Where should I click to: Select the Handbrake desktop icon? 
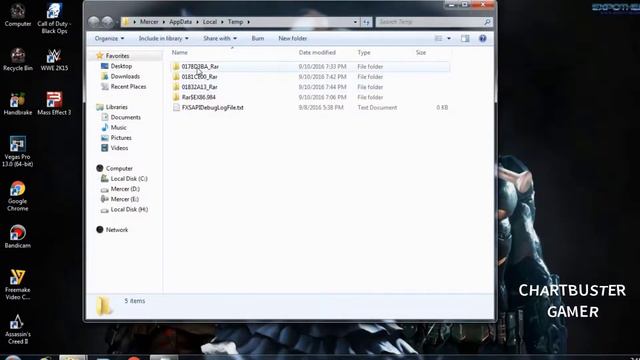coord(18,104)
